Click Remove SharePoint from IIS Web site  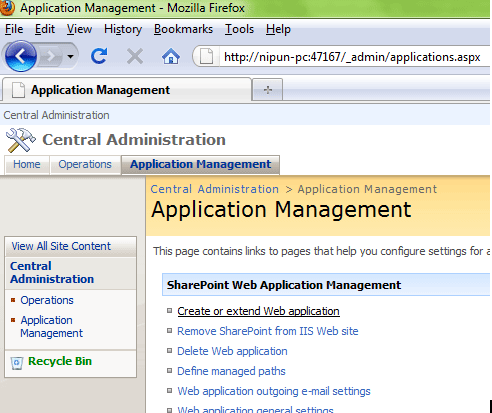(x=267, y=331)
